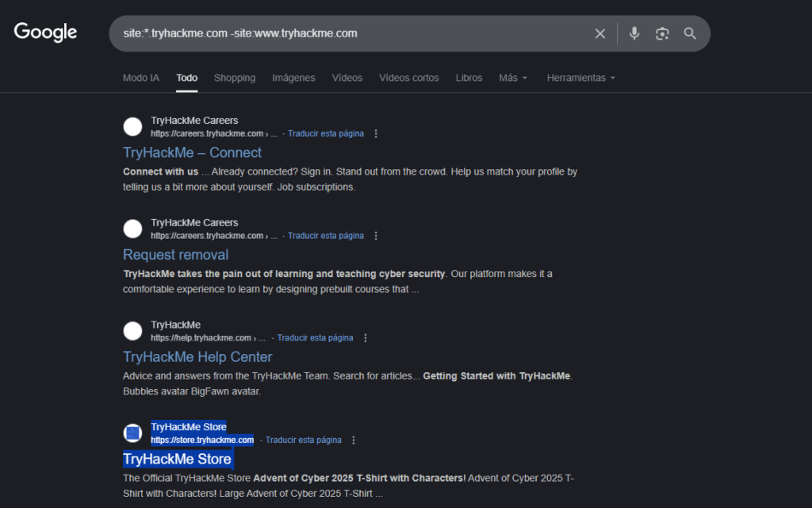Click the 'TryHackMe takes the pain out' snippet
The height and width of the screenshot is (508, 812).
[284, 274]
